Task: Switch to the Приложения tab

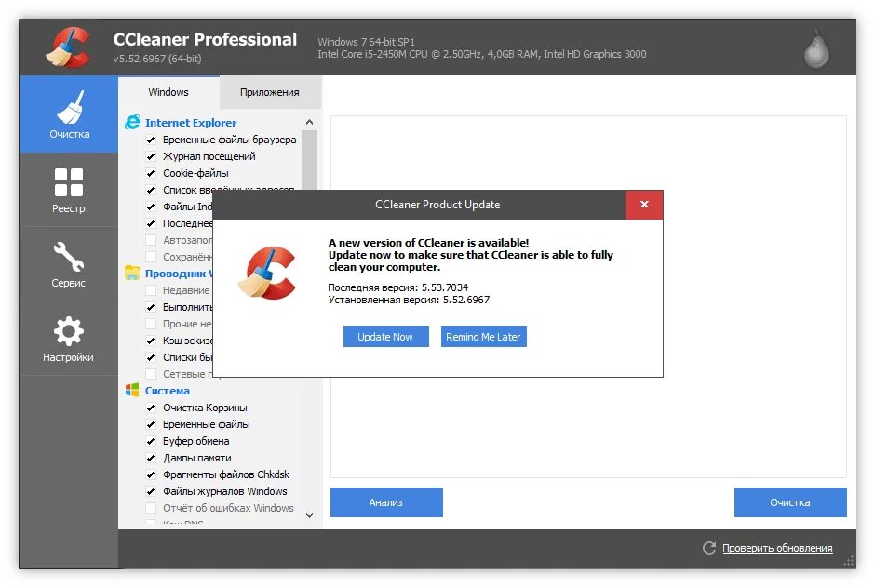Action: tap(270, 92)
